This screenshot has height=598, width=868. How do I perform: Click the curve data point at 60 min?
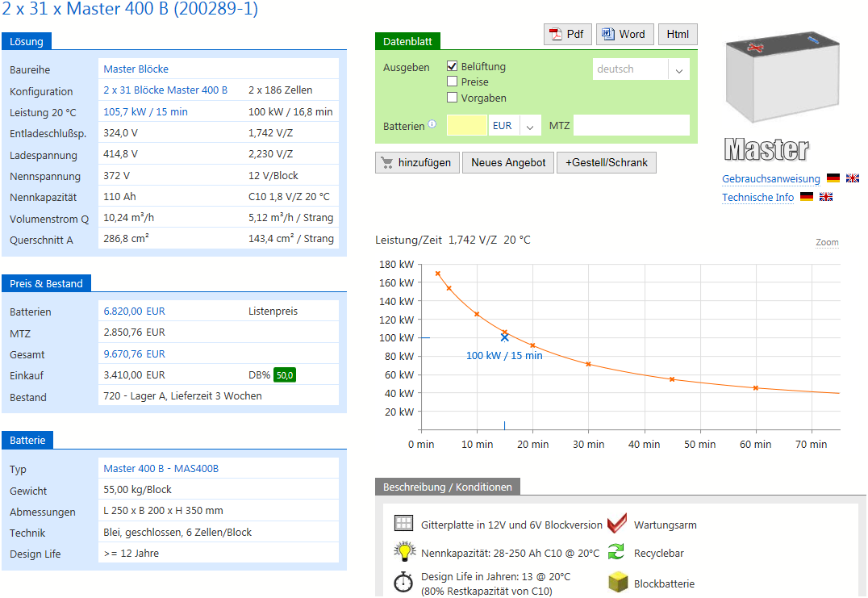click(756, 388)
